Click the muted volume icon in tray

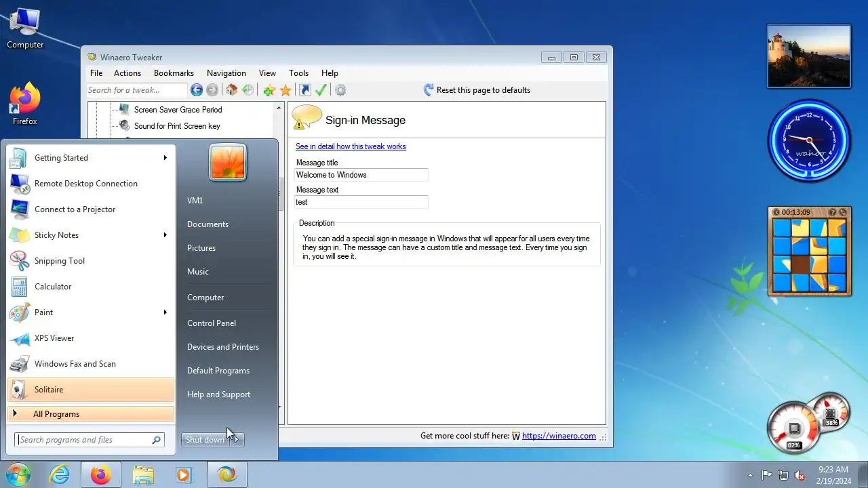pyautogui.click(x=800, y=475)
